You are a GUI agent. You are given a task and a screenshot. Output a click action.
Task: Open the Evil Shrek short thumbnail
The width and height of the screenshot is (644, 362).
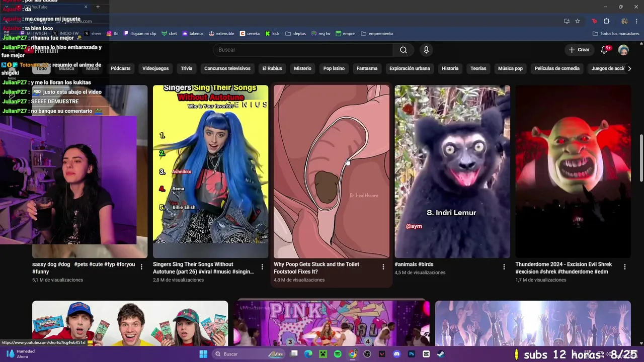click(573, 171)
